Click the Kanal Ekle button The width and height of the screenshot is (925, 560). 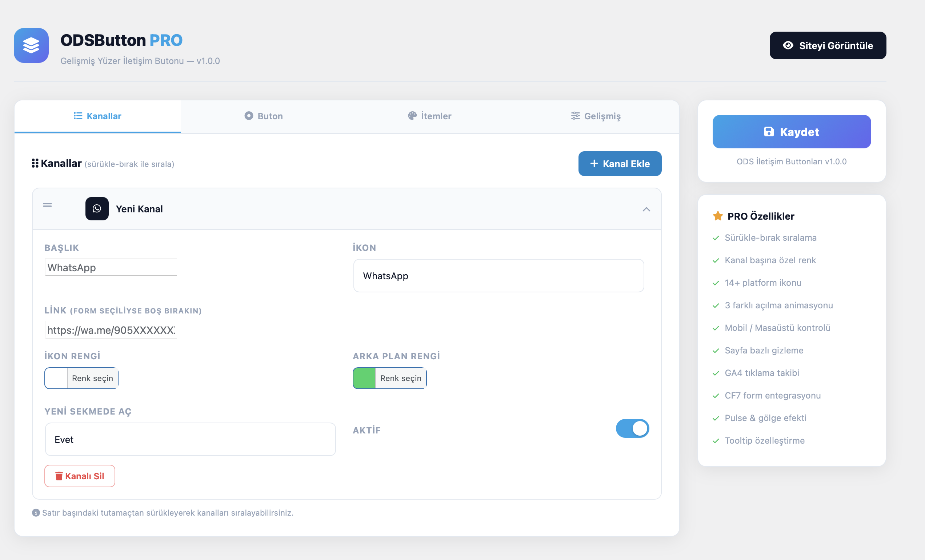tap(620, 164)
